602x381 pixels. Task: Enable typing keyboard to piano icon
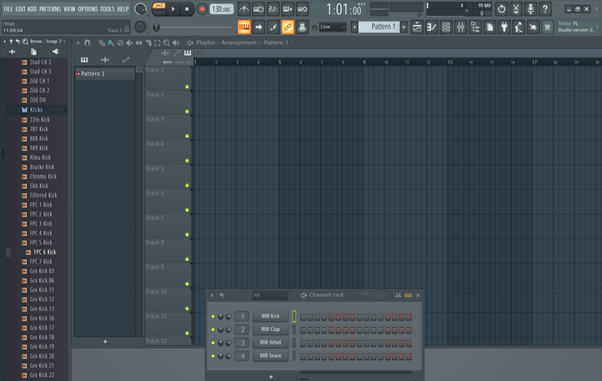click(244, 27)
